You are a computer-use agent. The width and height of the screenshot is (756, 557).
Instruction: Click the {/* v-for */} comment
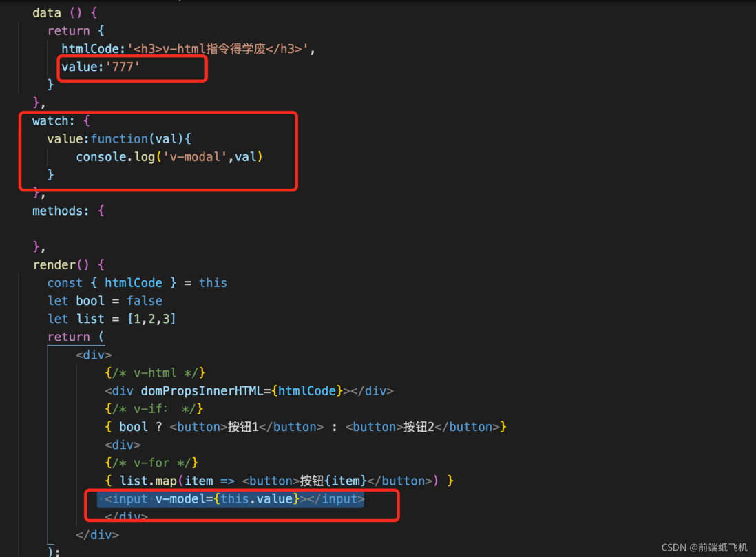[x=151, y=463]
